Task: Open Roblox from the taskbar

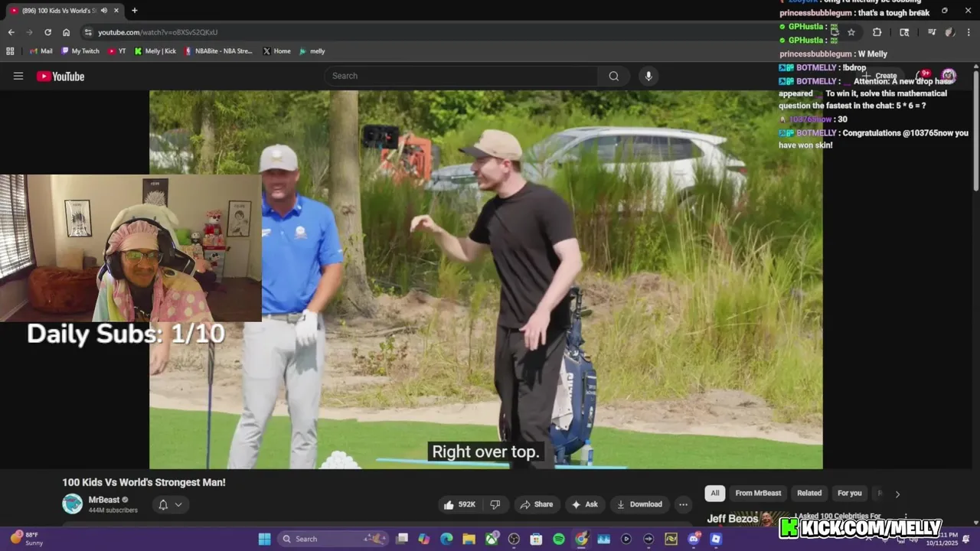Action: point(716,539)
